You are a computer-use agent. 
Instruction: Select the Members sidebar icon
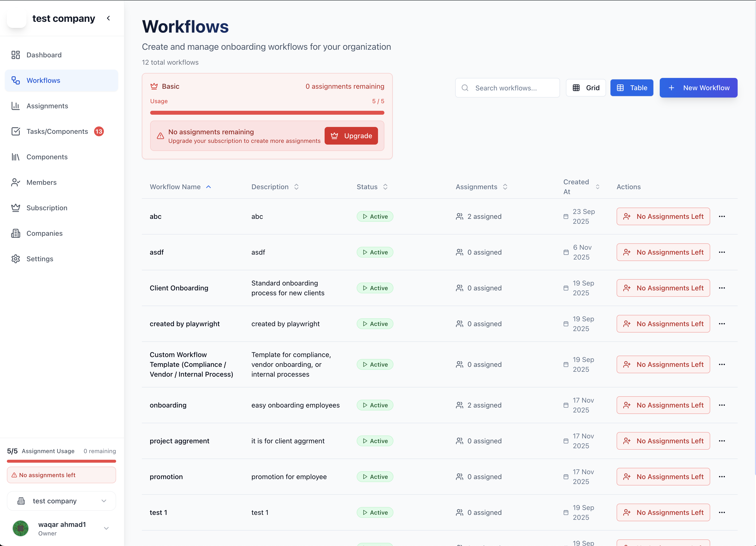click(x=16, y=182)
